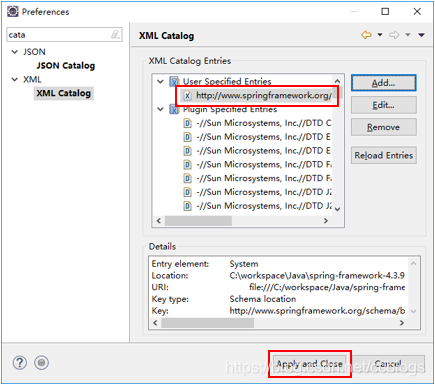Image resolution: width=435 pixels, height=386 pixels.
Task: Remove the selected catalog entry
Action: coord(383,127)
